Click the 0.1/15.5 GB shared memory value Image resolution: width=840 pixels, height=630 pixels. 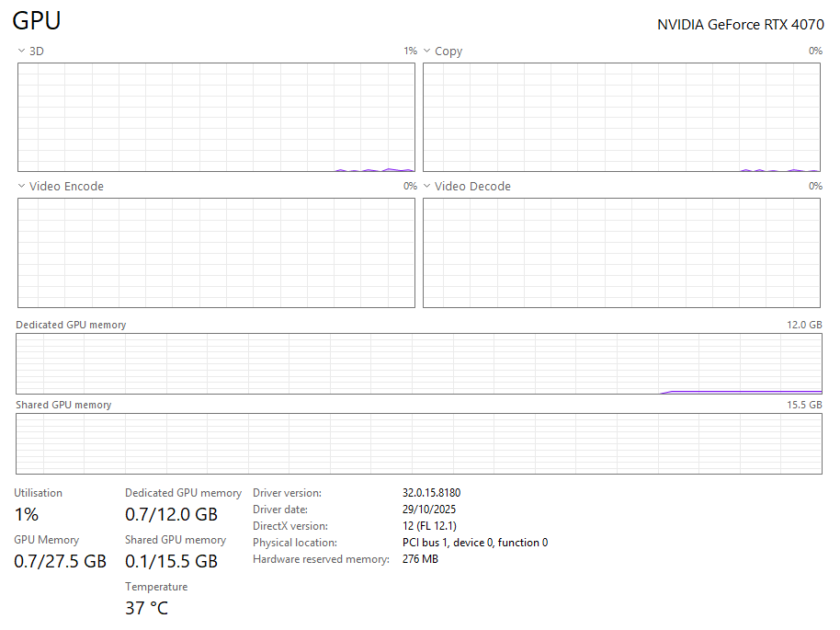tap(171, 561)
